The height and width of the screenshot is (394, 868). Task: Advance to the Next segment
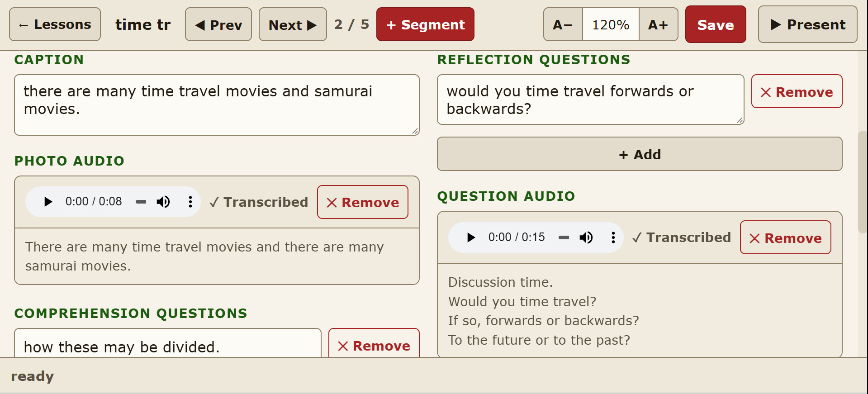pyautogui.click(x=293, y=24)
